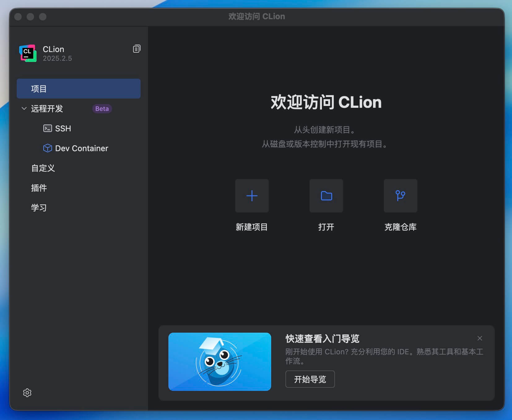Click the Open folder icon
The image size is (512, 420).
tap(326, 196)
